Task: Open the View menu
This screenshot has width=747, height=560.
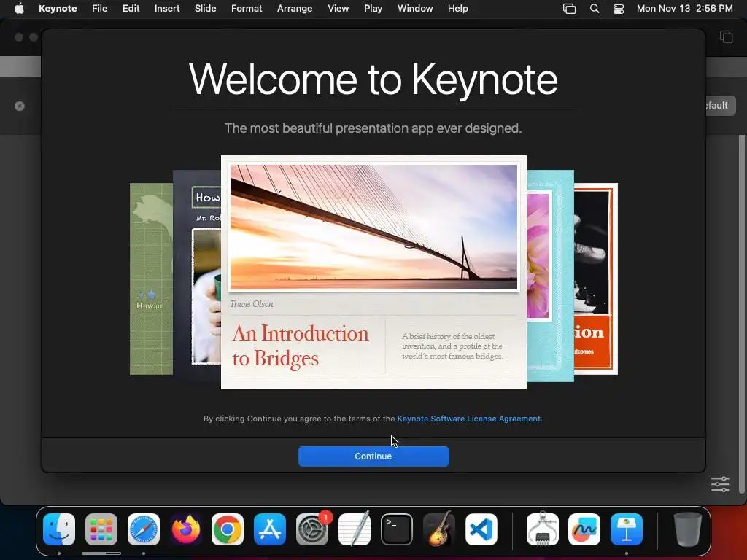Action: [x=338, y=9]
